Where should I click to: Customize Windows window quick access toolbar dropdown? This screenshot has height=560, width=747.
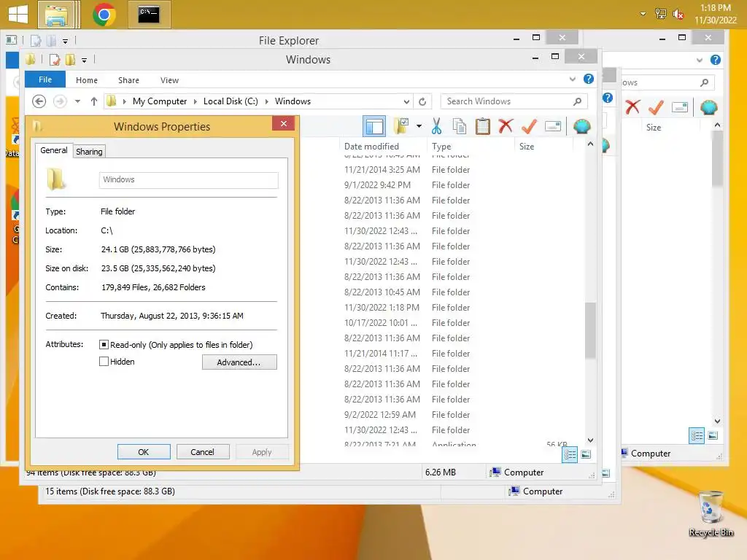[85, 60]
